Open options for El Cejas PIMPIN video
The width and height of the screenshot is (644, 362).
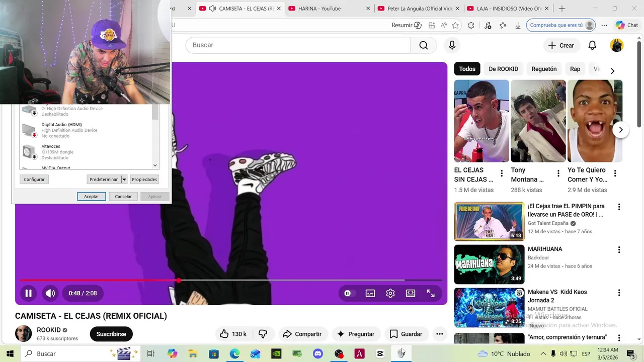[619, 207]
